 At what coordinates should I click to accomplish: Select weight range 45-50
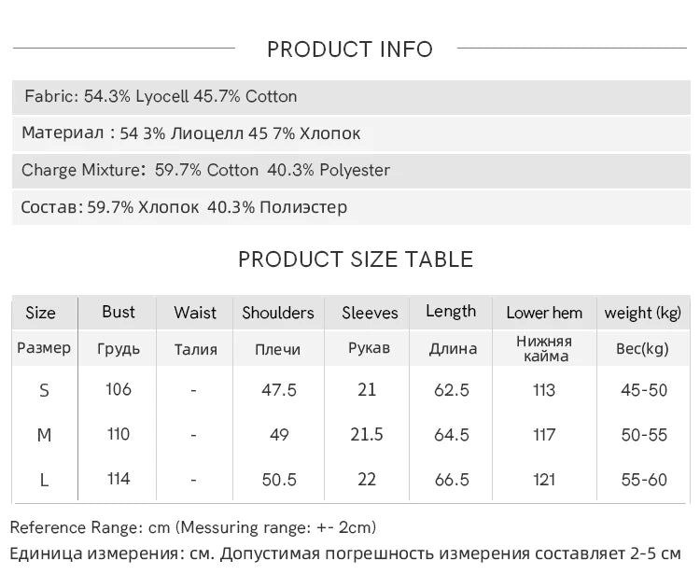click(x=644, y=390)
